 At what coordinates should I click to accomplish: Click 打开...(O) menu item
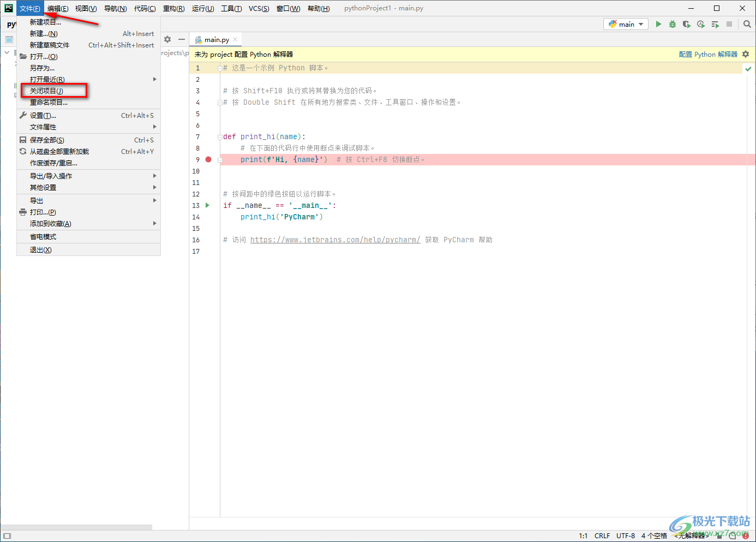pyautogui.click(x=89, y=56)
